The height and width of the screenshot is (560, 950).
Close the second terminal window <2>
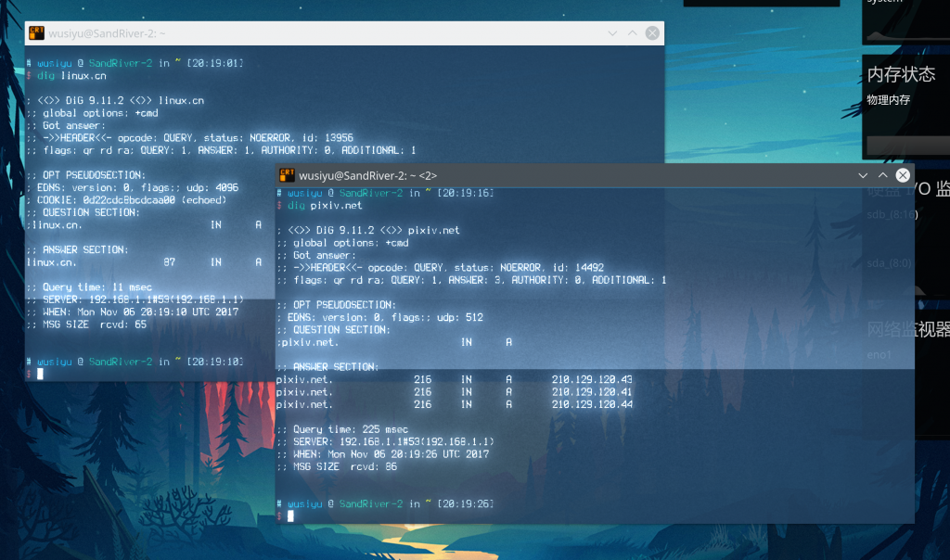pos(903,175)
